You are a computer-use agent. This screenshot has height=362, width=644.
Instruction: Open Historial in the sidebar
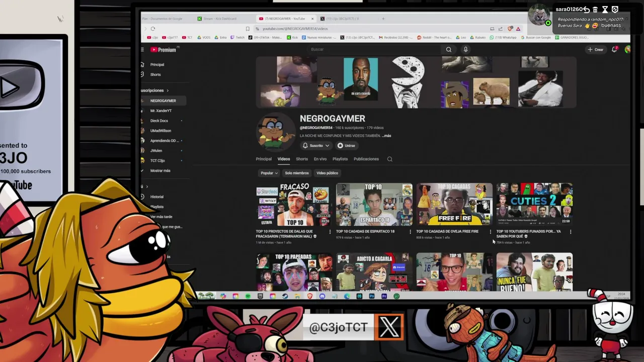pyautogui.click(x=156, y=197)
